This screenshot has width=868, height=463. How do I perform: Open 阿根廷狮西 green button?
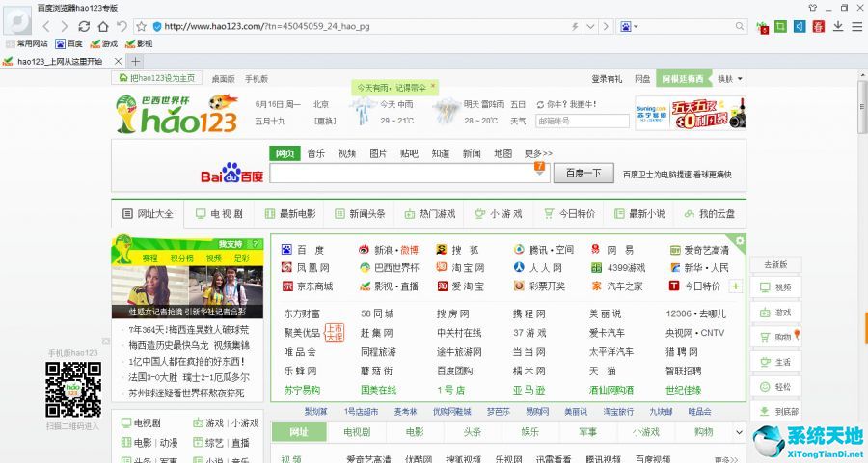click(x=683, y=79)
